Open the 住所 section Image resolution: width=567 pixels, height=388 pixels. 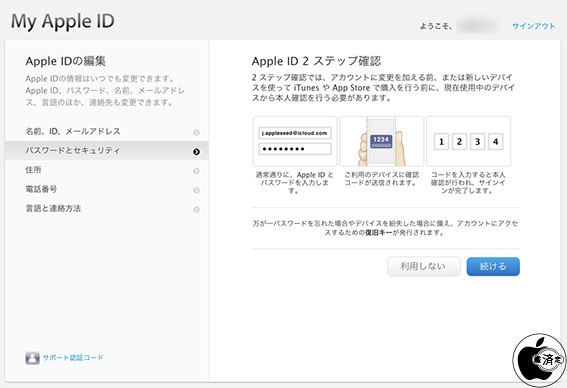[107, 170]
